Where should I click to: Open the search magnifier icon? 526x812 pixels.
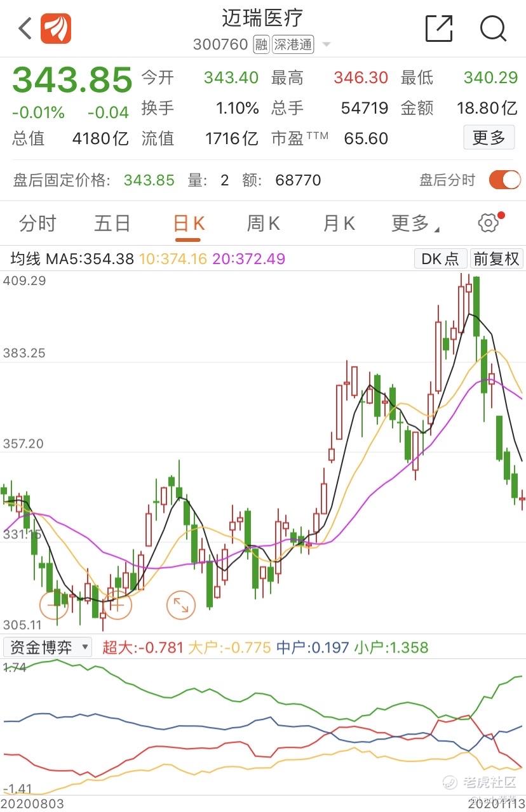[x=492, y=29]
